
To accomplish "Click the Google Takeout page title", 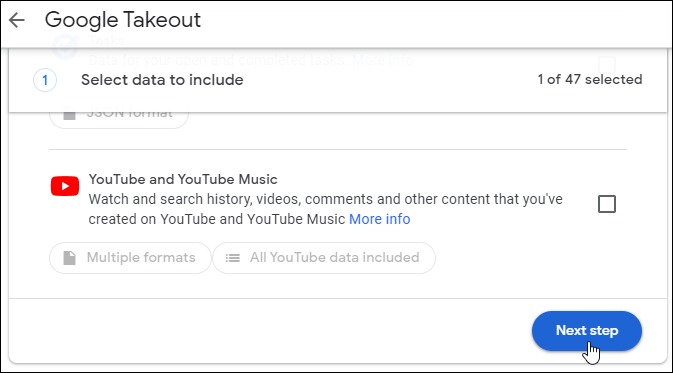I will [123, 20].
